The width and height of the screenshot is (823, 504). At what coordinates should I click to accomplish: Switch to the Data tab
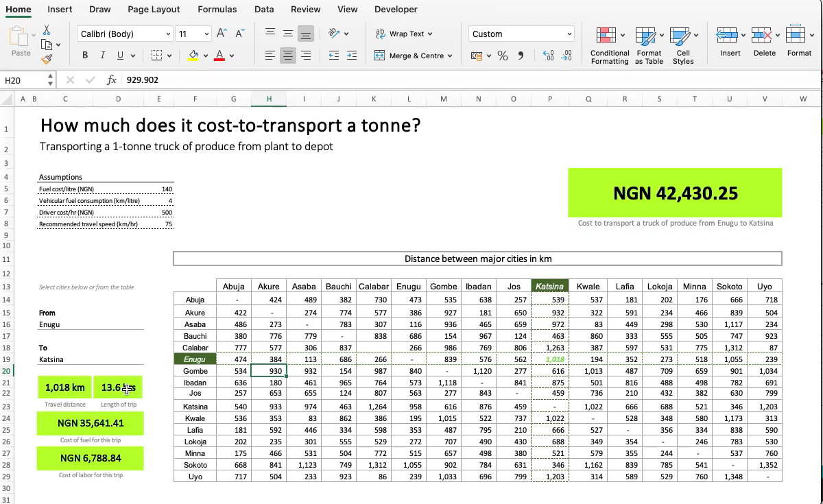(264, 10)
